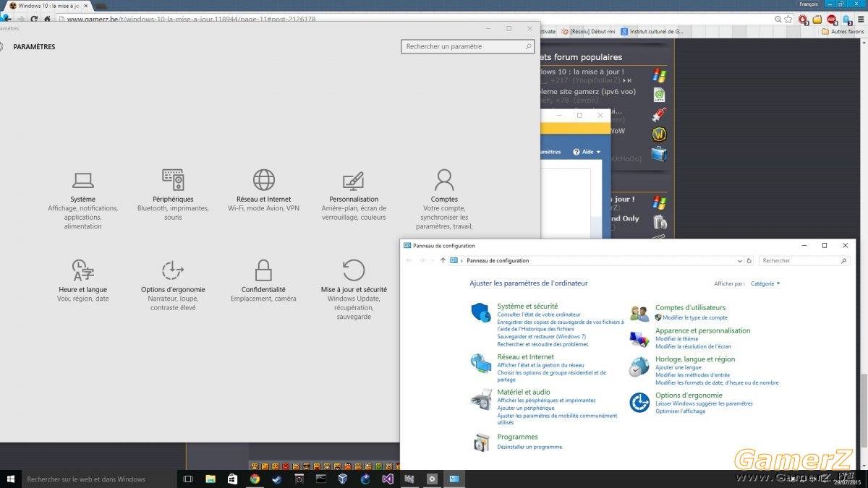This screenshot has width=868, height=488.
Task: Click Système et sécurité heading link
Action: click(x=527, y=307)
